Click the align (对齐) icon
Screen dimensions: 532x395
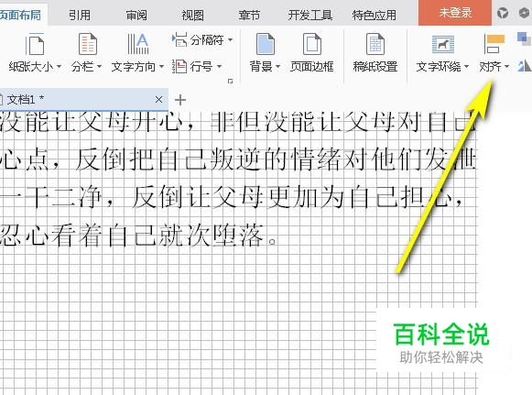494,44
